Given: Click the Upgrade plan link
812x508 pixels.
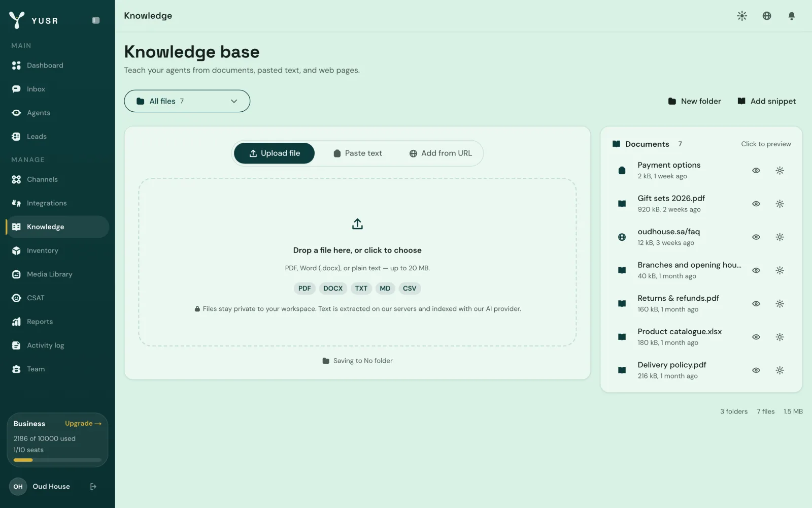Looking at the screenshot, I should point(83,423).
